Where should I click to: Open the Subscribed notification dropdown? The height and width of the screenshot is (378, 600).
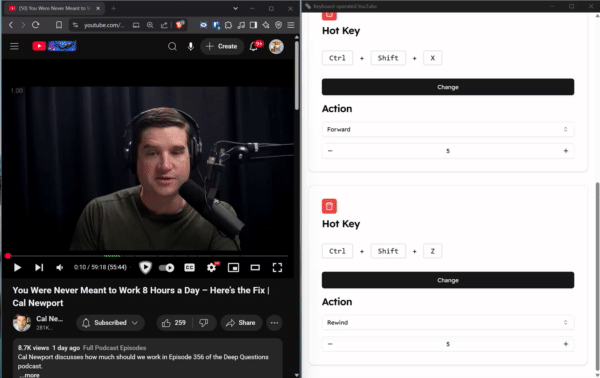(110, 323)
